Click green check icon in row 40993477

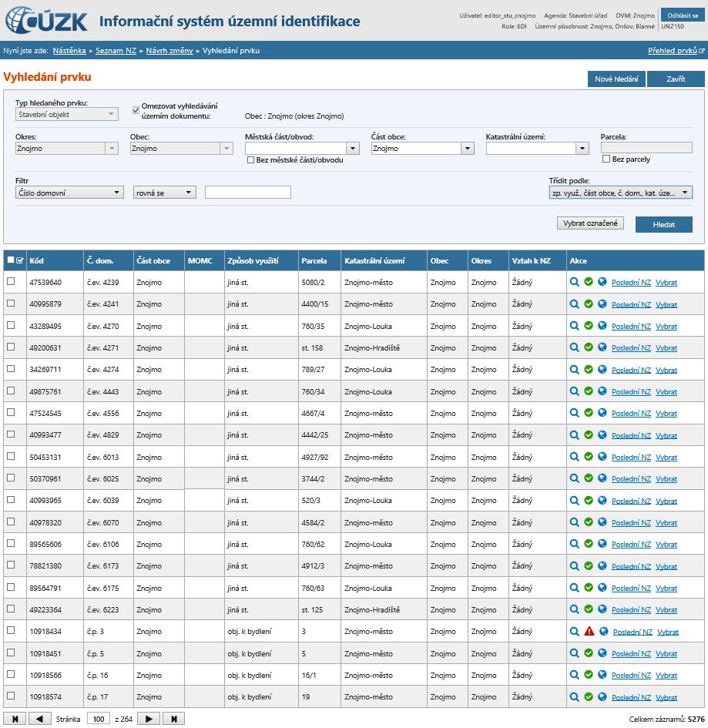[x=589, y=434]
